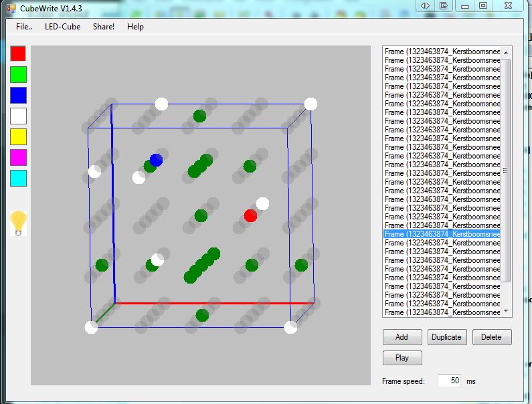Click the red LED in the cube
This screenshot has height=404, width=532.
point(250,215)
